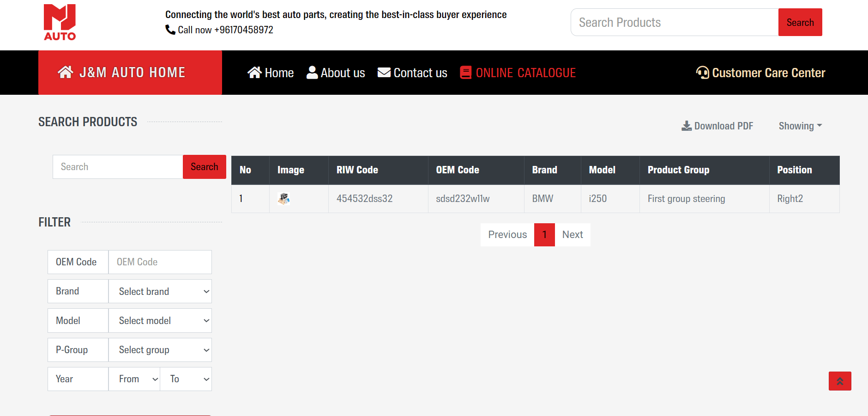Click the red book icon for Online Catalogue
Viewport: 868px width, 416px height.
[465, 73]
